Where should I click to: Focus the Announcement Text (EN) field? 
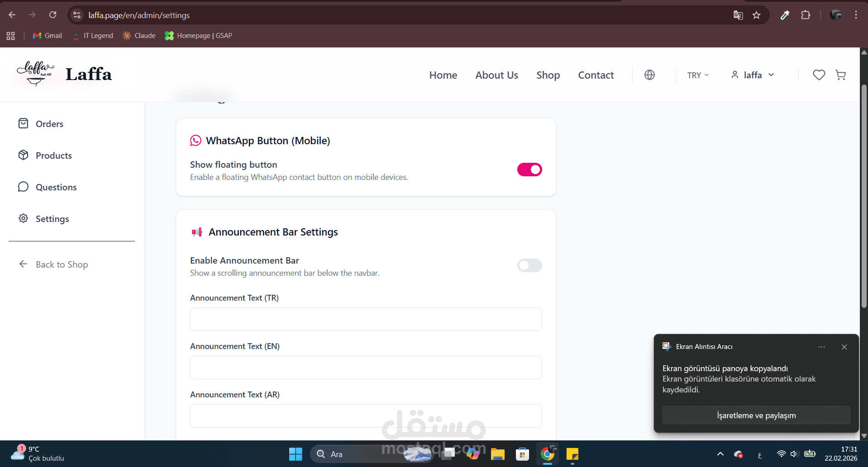[x=366, y=368]
